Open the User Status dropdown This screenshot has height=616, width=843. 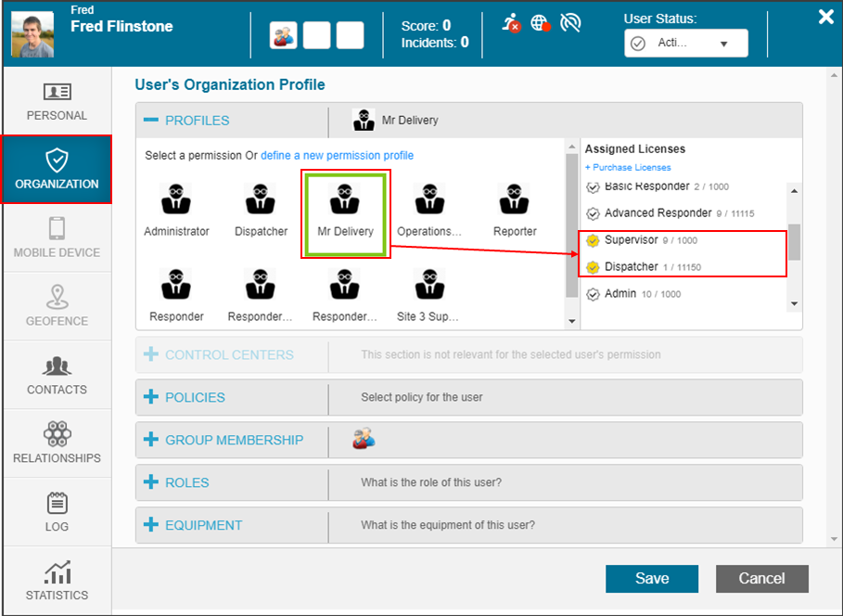(x=686, y=44)
